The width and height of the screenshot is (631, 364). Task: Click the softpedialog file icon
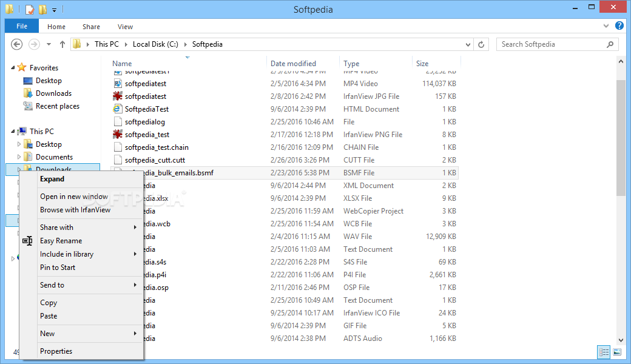pyautogui.click(x=118, y=121)
